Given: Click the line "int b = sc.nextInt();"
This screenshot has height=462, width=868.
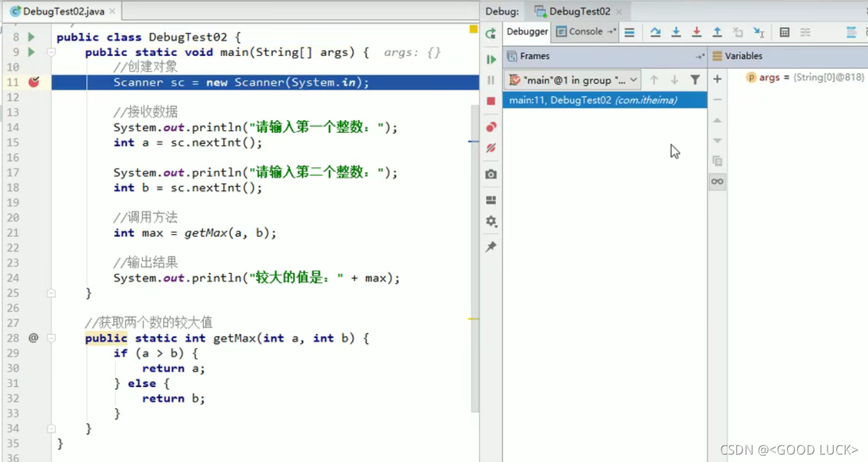Looking at the screenshot, I should click(188, 187).
